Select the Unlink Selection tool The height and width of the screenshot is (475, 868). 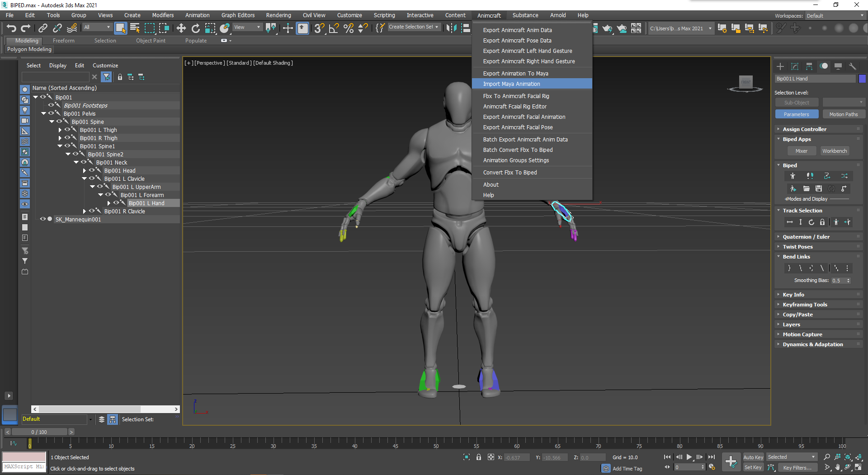(x=57, y=28)
